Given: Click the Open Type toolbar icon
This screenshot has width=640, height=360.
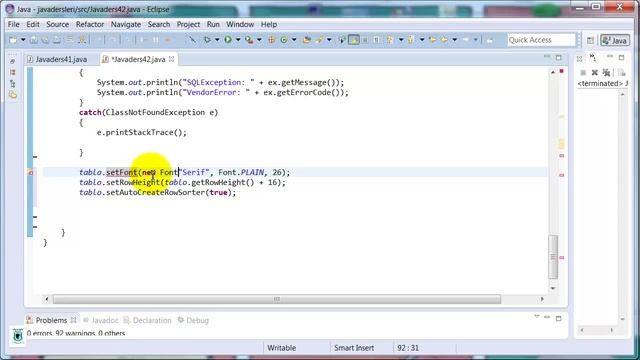Looking at the screenshot, I should tap(307, 40).
